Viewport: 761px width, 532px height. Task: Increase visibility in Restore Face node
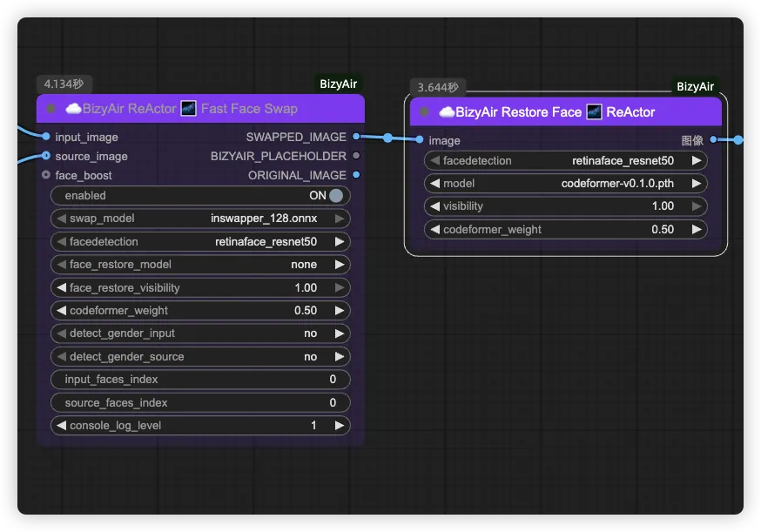click(697, 206)
